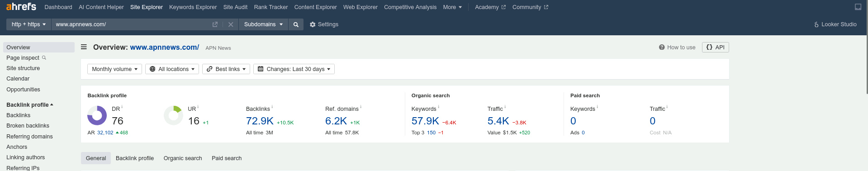
Task: Click the Ahrefs logo
Action: coord(21,7)
